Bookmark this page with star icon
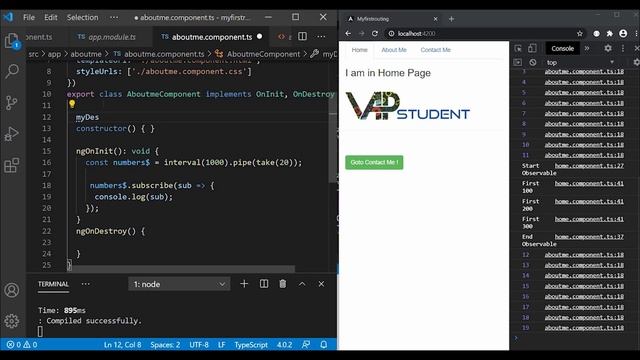The width and height of the screenshot is (640, 360). tap(580, 33)
